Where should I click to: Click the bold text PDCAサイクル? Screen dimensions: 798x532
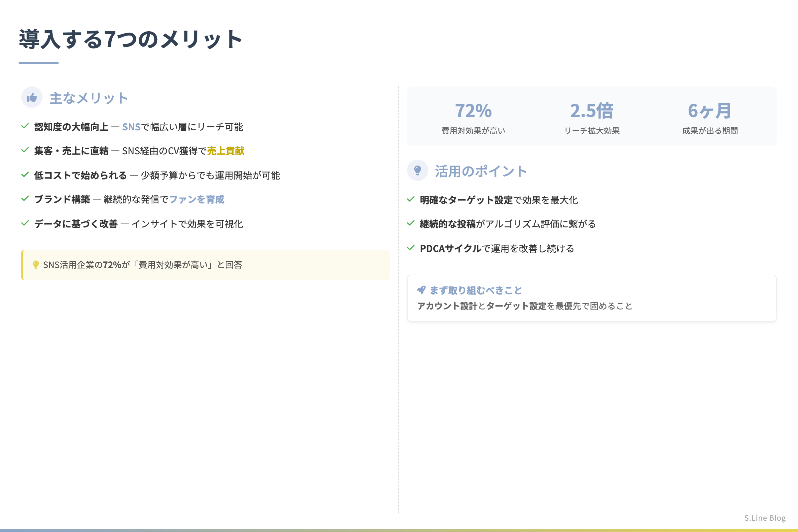pyautogui.click(x=451, y=249)
